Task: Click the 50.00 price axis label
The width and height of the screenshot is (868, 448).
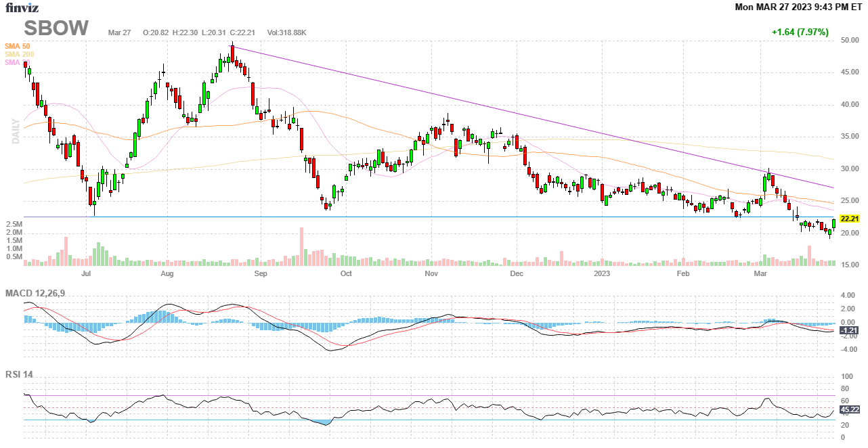Action: pyautogui.click(x=849, y=41)
